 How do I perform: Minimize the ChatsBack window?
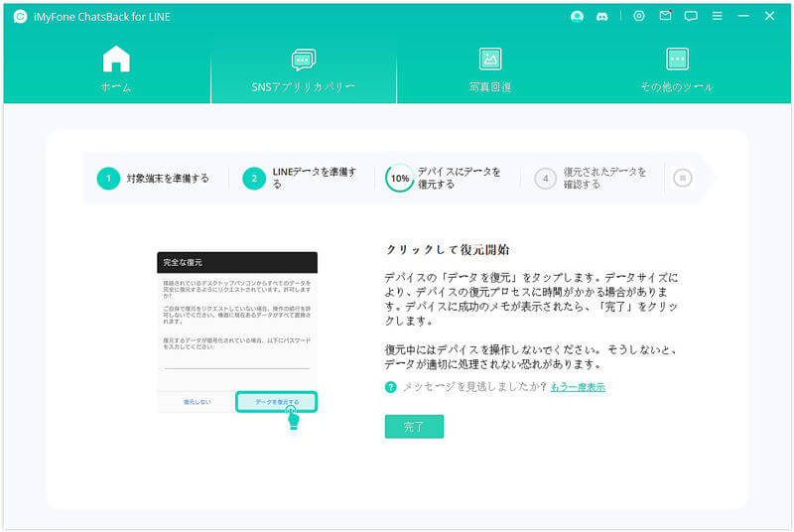(x=743, y=16)
